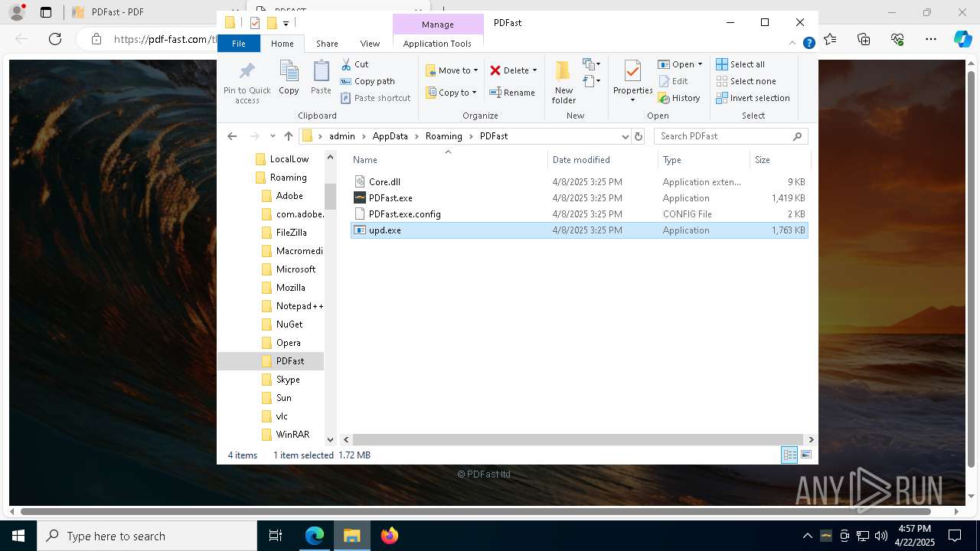Open recent locations dropdown arrow
Screen dimensions: 980x551
pos(273,136)
